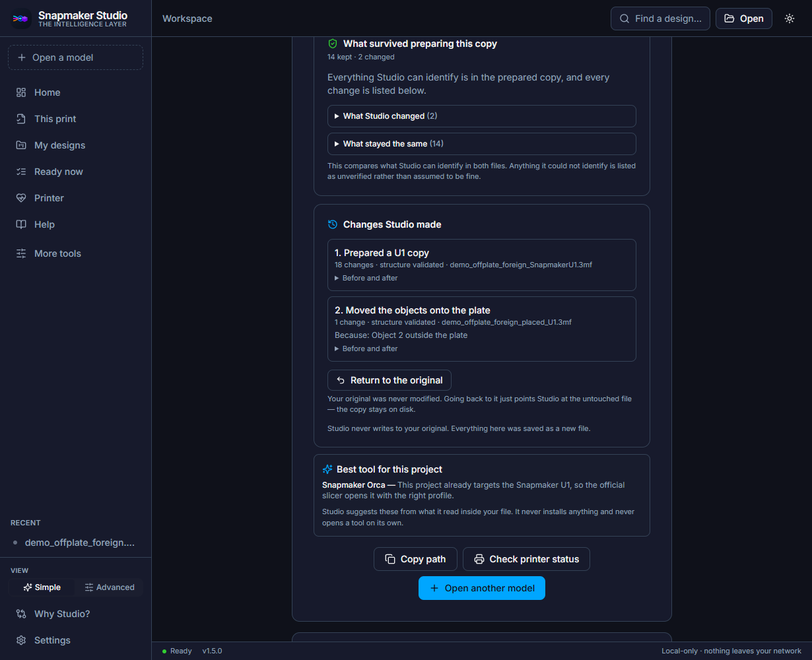This screenshot has width=812, height=660.
Task: Click Check printer status
Action: (526, 559)
